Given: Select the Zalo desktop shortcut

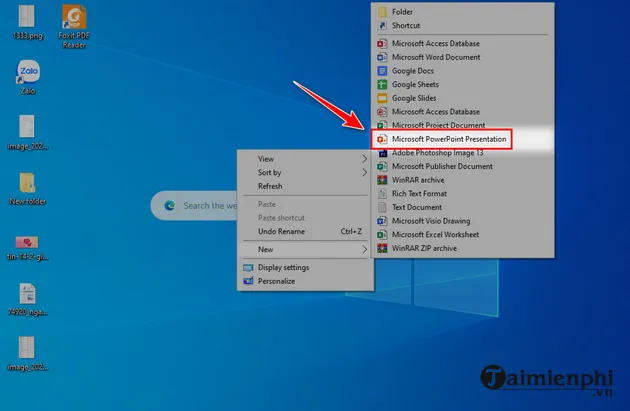Looking at the screenshot, I should [x=28, y=77].
